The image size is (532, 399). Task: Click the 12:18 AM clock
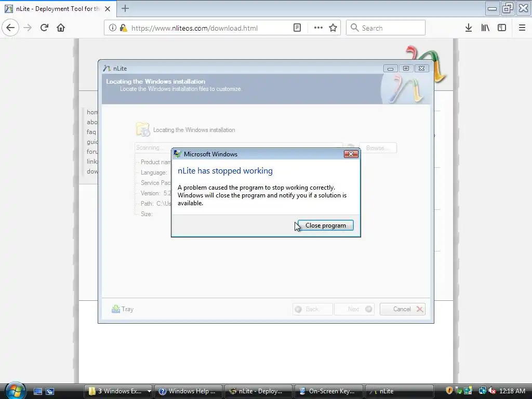tap(512, 391)
